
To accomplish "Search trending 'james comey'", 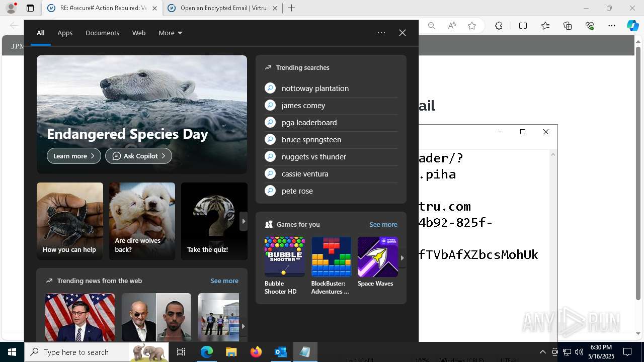I will 331,105.
